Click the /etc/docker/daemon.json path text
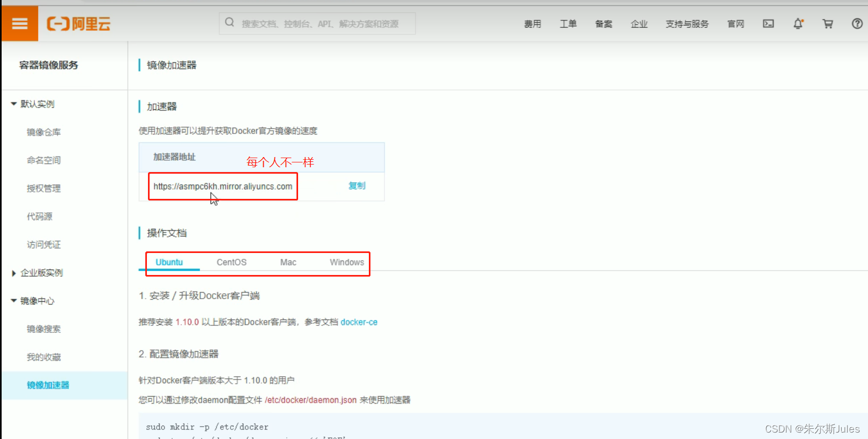868x439 pixels. (x=311, y=400)
